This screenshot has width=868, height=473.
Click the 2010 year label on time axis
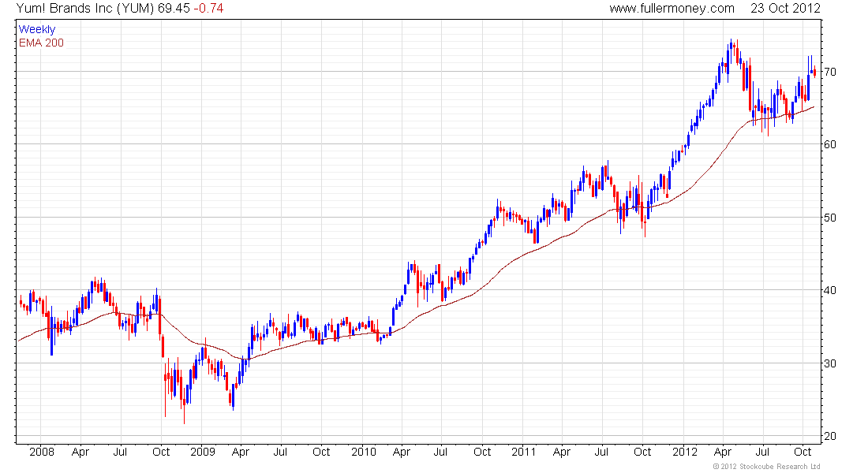click(364, 452)
